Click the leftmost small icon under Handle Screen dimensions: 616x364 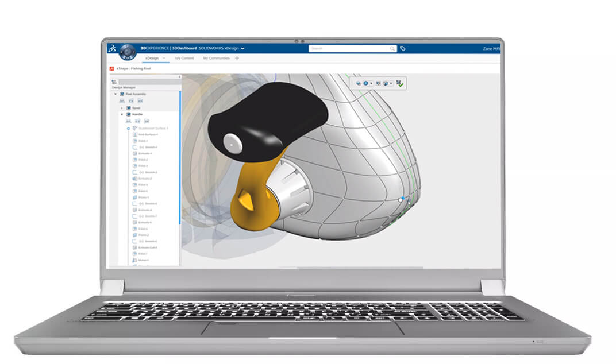(129, 121)
